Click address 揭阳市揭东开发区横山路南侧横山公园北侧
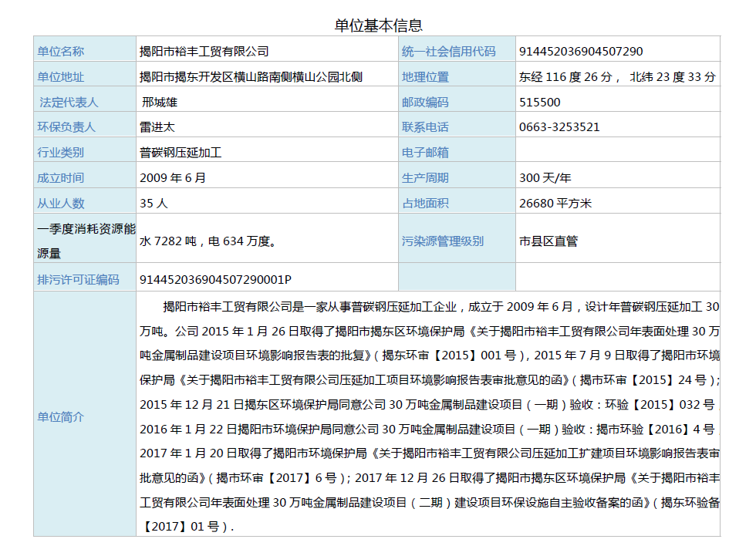This screenshot has width=756, height=556. click(x=251, y=76)
